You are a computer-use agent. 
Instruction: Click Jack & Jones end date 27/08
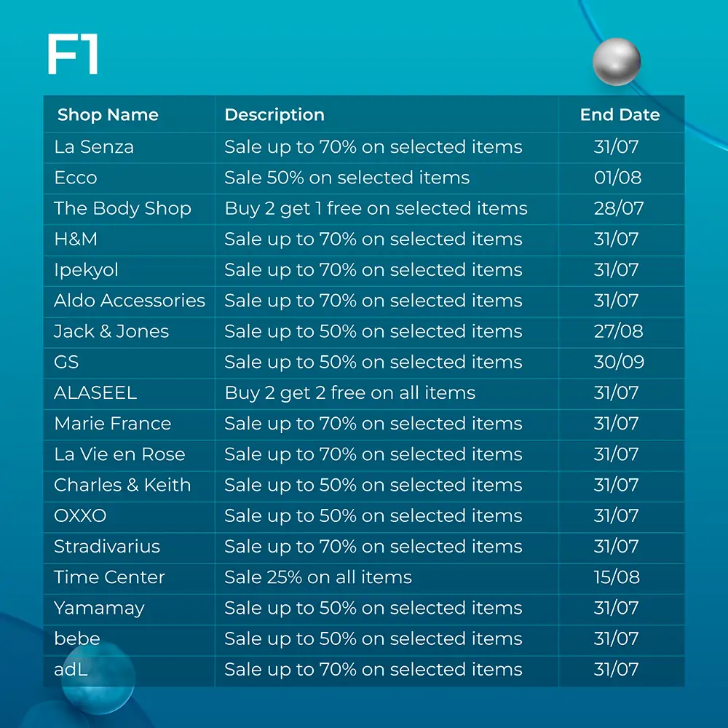pyautogui.click(x=618, y=331)
